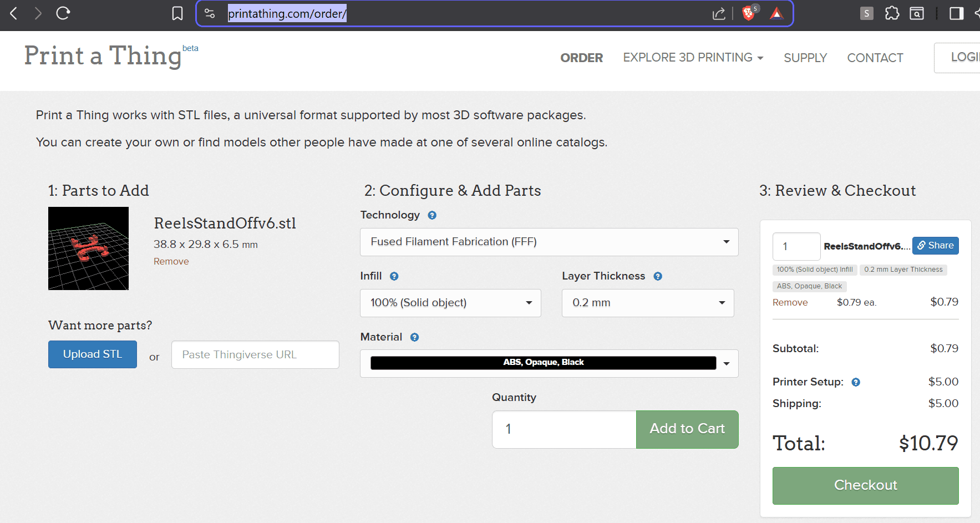Click the '0.2 mm Layer Thickness' cart tag
Screen dimensions: 980x523
[903, 270]
